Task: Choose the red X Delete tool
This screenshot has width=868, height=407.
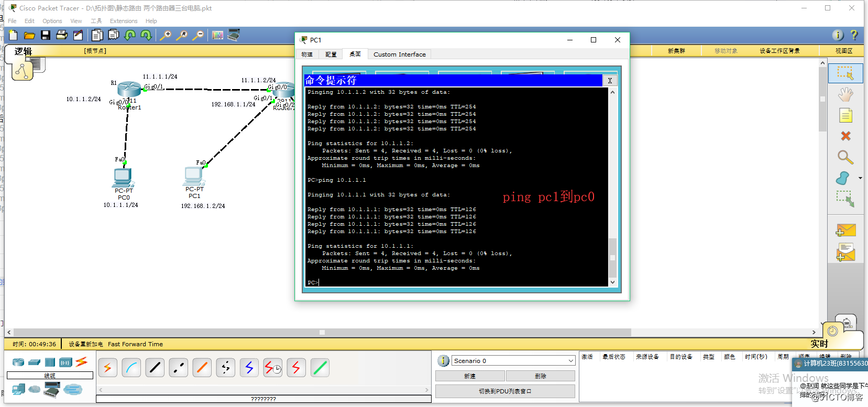Action: coord(845,136)
